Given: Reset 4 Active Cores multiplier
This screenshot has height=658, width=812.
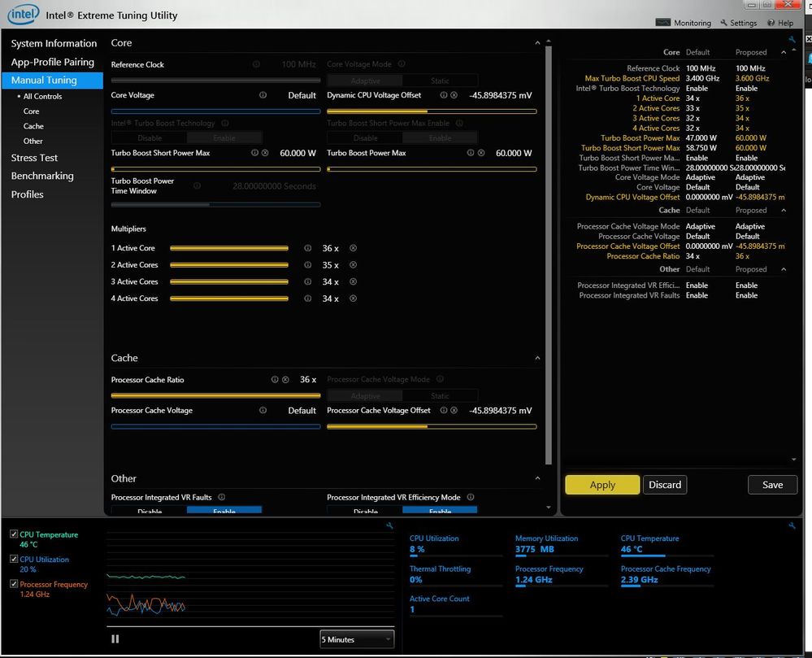Looking at the screenshot, I should coord(354,298).
